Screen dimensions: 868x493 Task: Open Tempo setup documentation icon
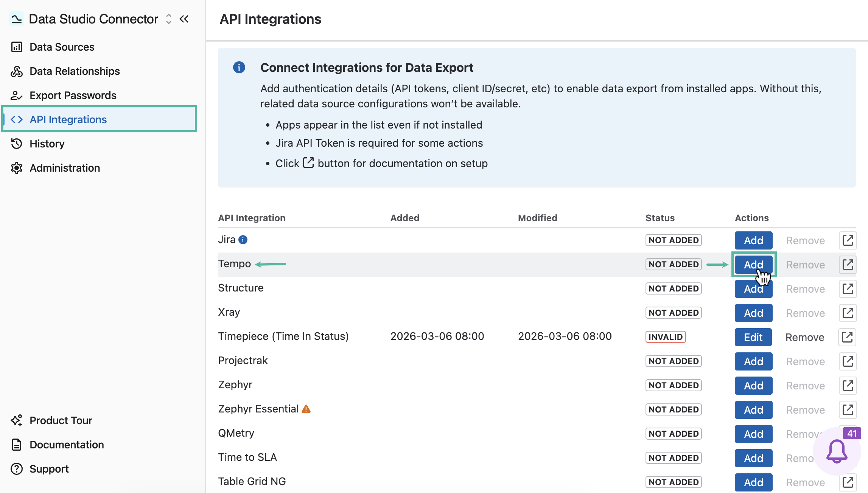click(848, 265)
